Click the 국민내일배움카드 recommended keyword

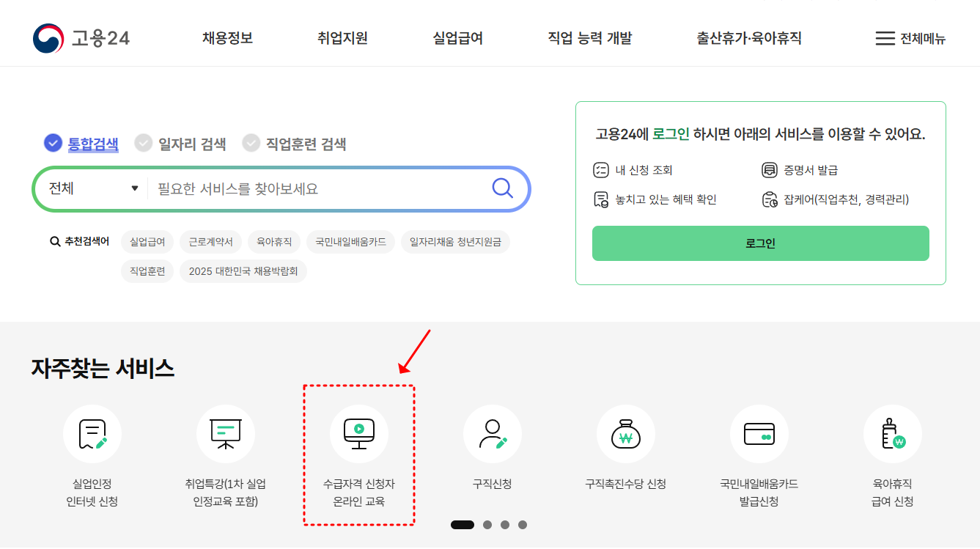(x=350, y=242)
